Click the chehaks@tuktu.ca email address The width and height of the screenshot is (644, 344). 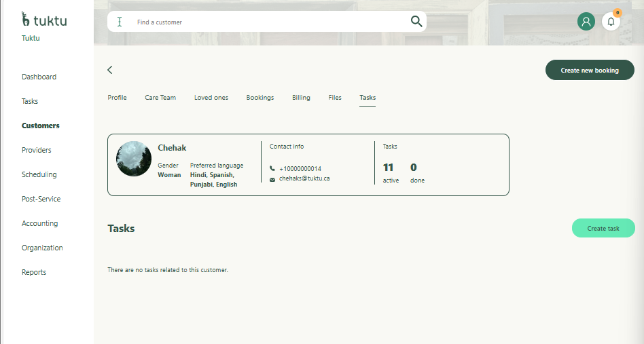click(x=304, y=178)
